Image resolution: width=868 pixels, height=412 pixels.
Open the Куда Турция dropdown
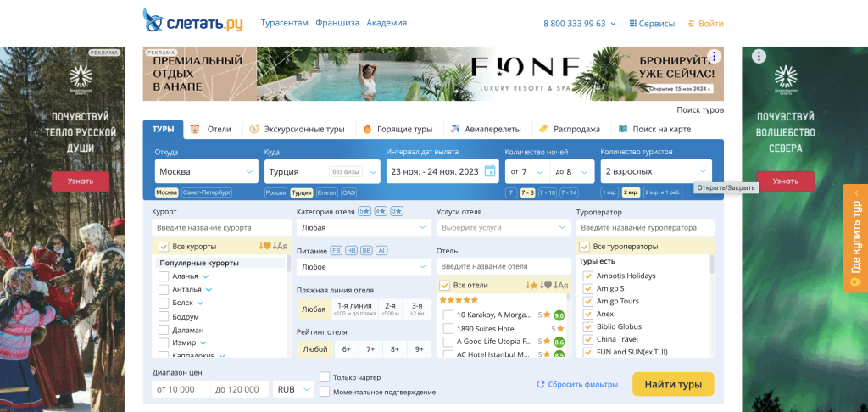[x=322, y=171]
